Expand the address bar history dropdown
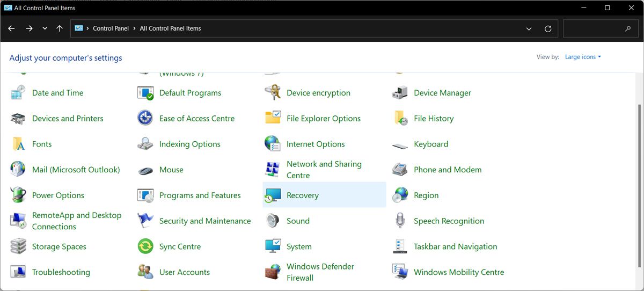 coord(529,28)
